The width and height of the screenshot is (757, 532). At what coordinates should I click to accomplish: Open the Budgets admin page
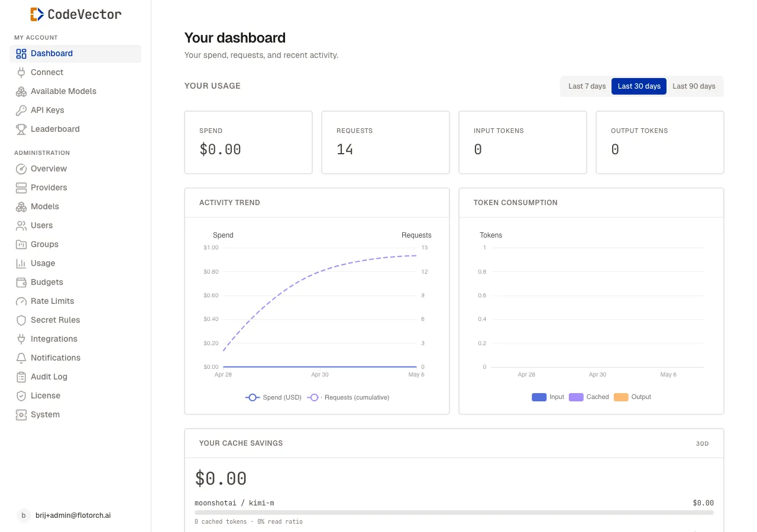[75, 283]
